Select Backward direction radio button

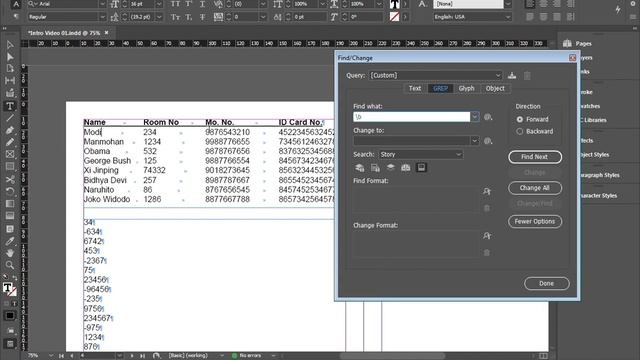pos(520,131)
